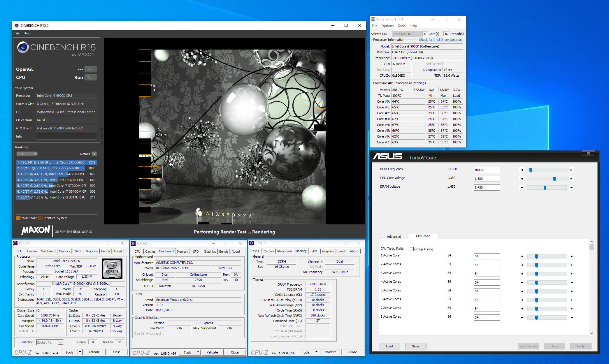Switch to the Advanced tab in TurboV Core
This screenshot has width=609, height=364.
pos(394,237)
